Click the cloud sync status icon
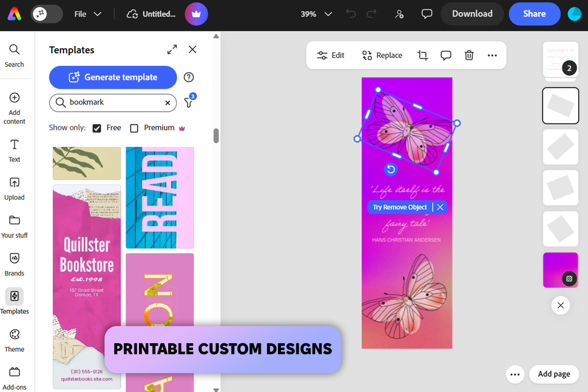 point(132,14)
